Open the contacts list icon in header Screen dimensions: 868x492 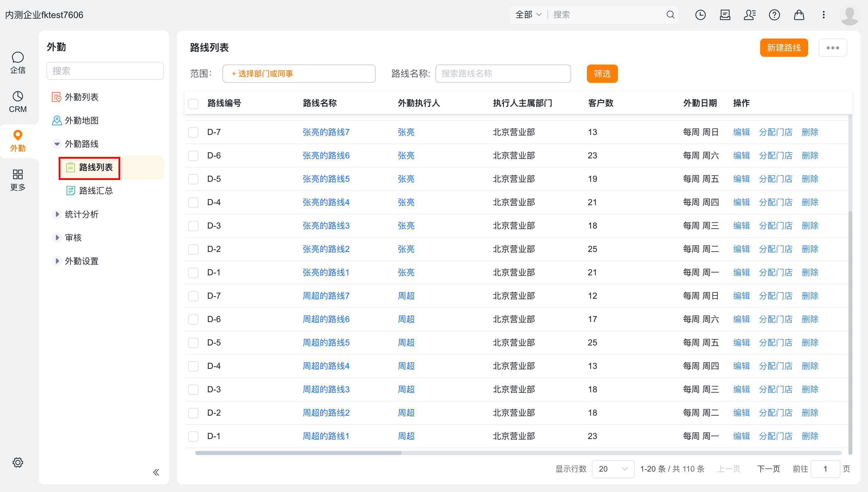click(750, 15)
